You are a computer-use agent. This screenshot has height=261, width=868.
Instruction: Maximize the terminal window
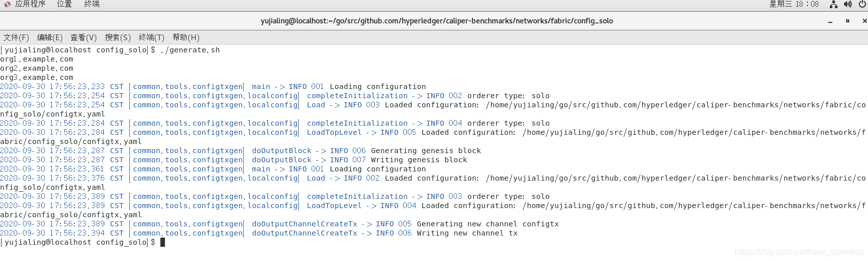pyautogui.click(x=848, y=21)
